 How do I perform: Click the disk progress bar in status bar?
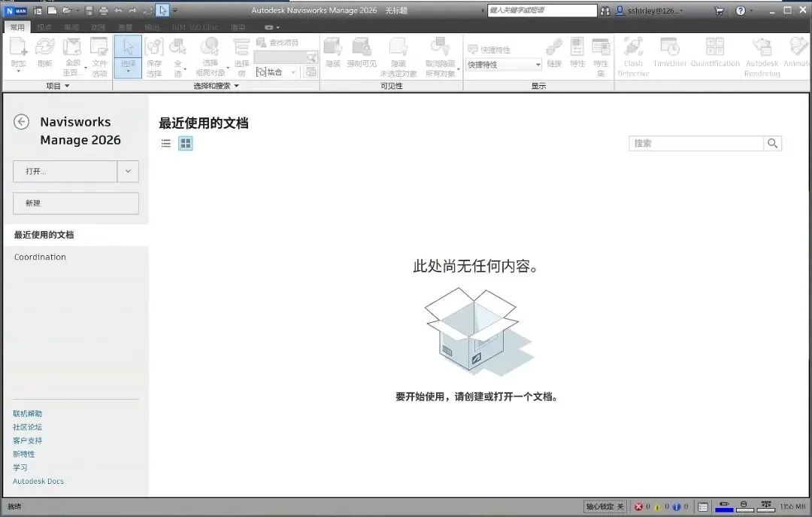tap(744, 506)
